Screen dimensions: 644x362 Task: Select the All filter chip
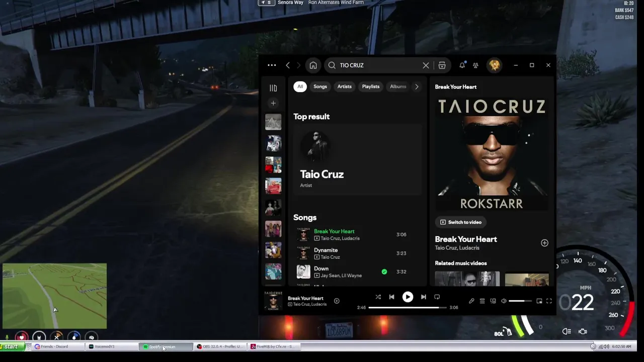[x=300, y=86]
